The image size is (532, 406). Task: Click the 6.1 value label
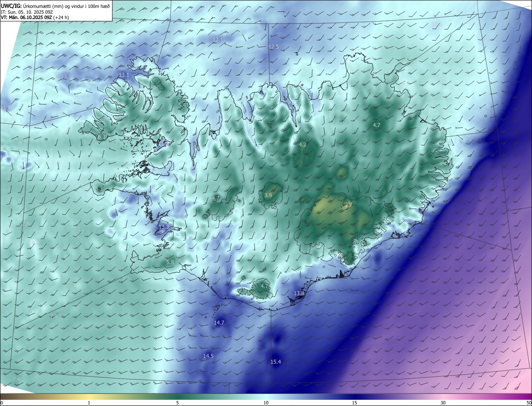[101, 137]
